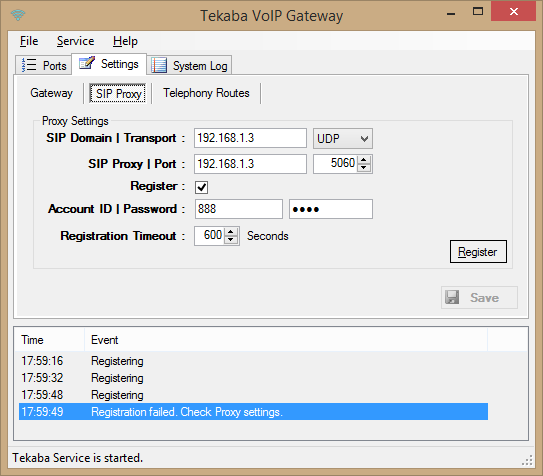Uncheck the Register checkbox
The width and height of the screenshot is (543, 476).
tap(202, 187)
